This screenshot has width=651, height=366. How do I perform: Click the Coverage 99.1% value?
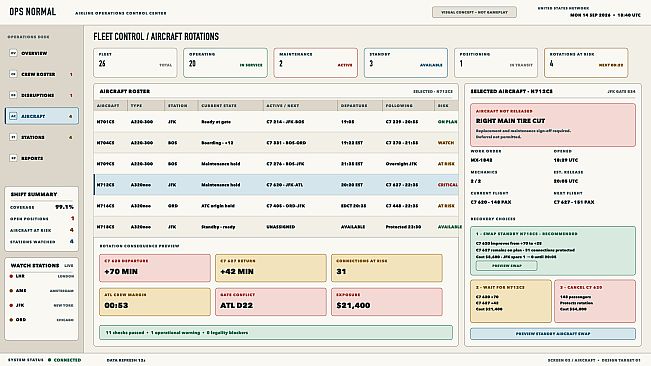click(x=64, y=207)
